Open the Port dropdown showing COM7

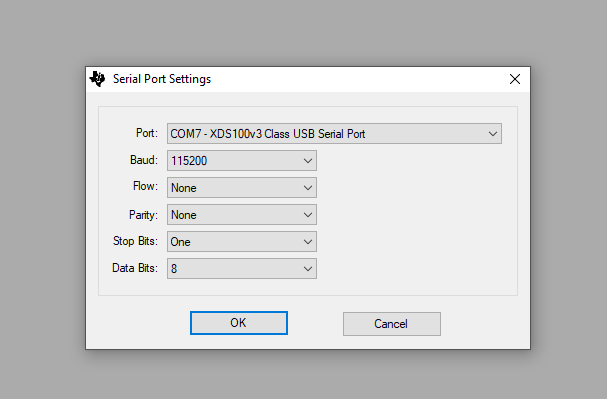(334, 134)
